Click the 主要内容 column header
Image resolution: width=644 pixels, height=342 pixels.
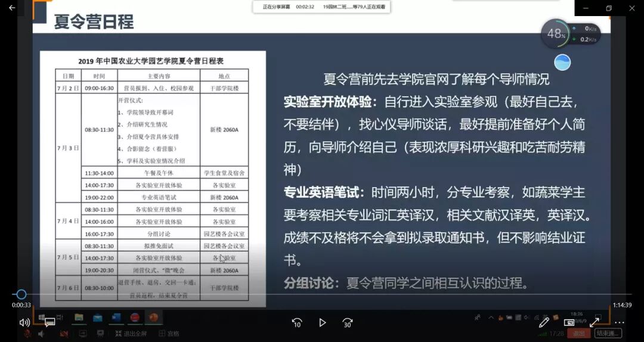[159, 76]
